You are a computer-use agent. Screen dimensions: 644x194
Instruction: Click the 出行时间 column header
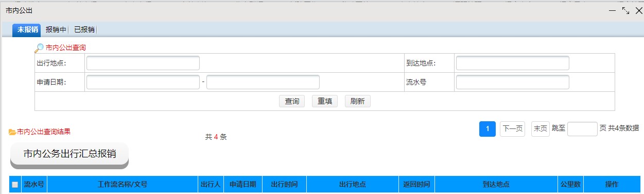(x=284, y=185)
